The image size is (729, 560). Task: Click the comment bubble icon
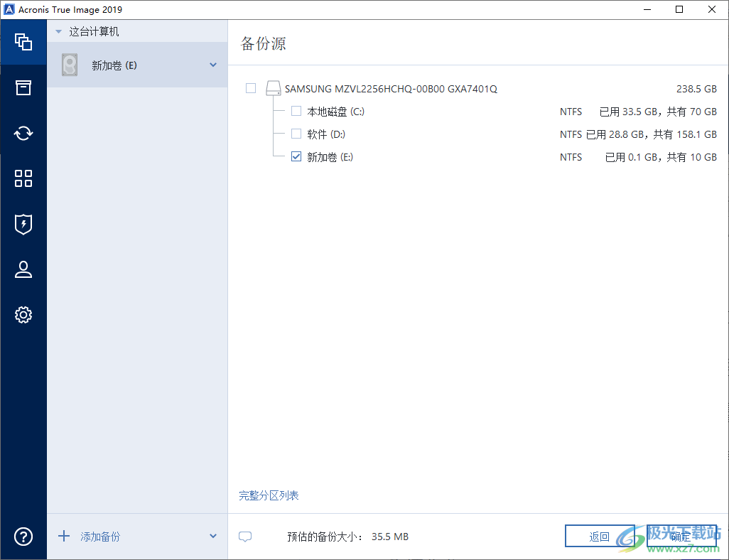[245, 537]
